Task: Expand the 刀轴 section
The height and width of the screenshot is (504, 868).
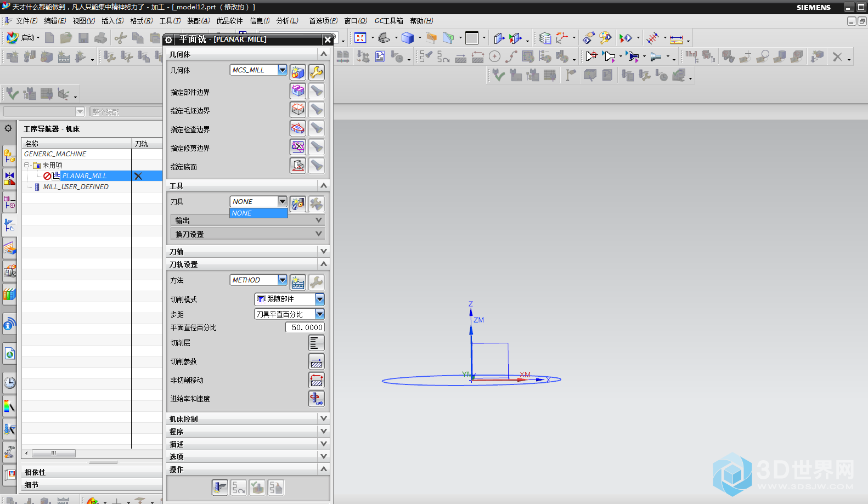Action: [248, 251]
